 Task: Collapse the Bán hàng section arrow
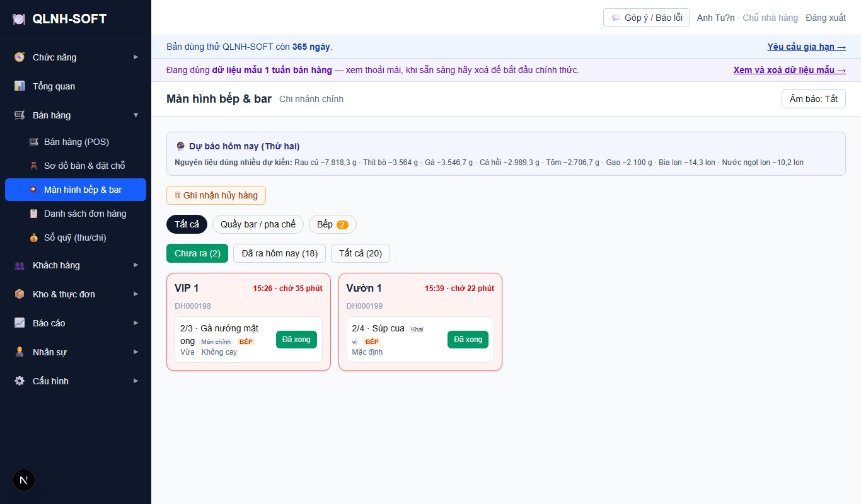[x=136, y=115]
